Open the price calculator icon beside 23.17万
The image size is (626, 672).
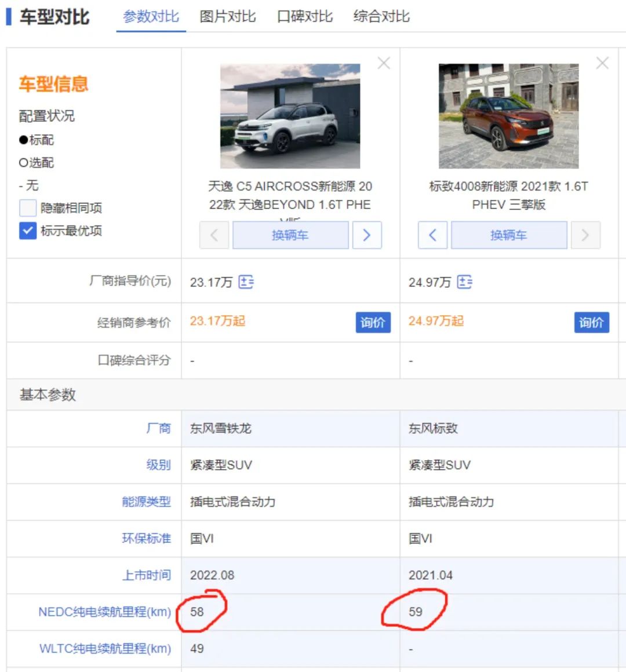(246, 282)
